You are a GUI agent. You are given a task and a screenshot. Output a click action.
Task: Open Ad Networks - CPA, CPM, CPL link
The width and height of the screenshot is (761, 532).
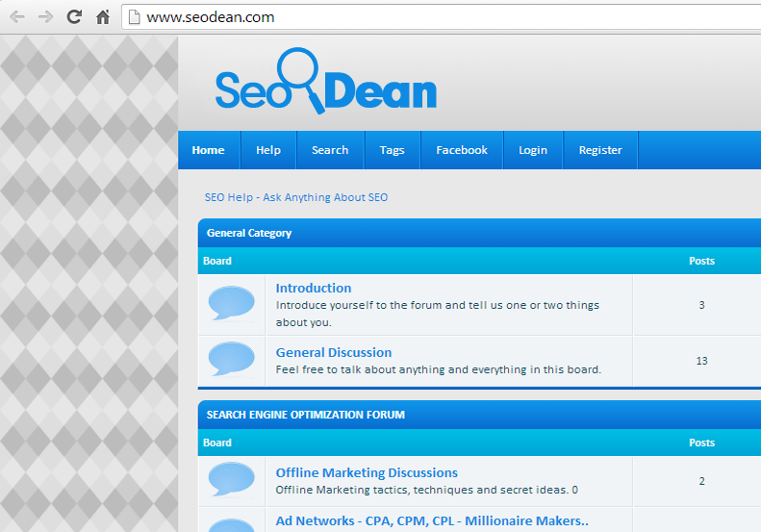[432, 520]
